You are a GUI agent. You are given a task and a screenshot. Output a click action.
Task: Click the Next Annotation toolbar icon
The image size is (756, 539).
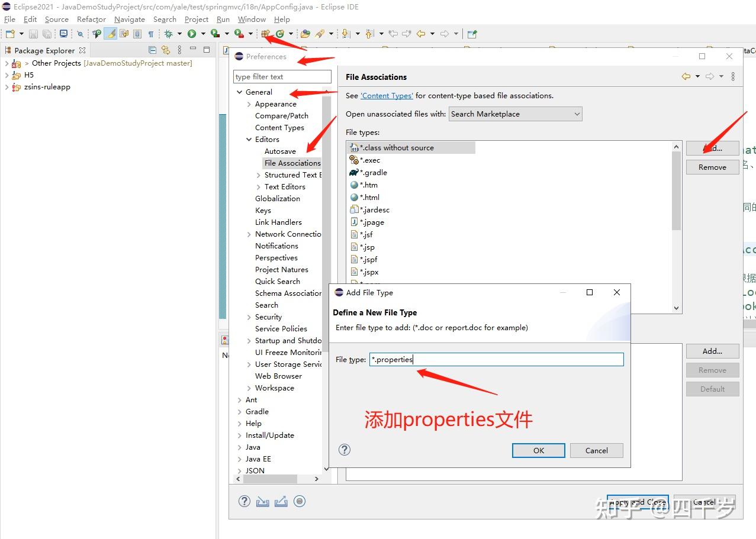click(x=346, y=34)
